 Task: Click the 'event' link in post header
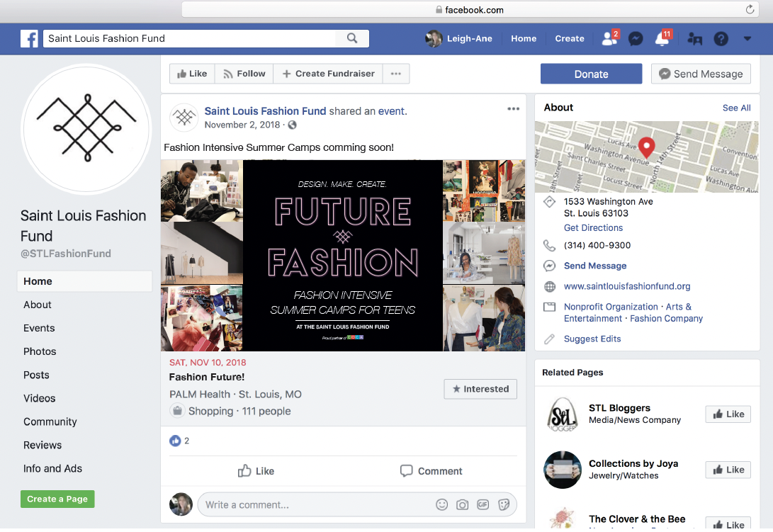[x=391, y=111]
